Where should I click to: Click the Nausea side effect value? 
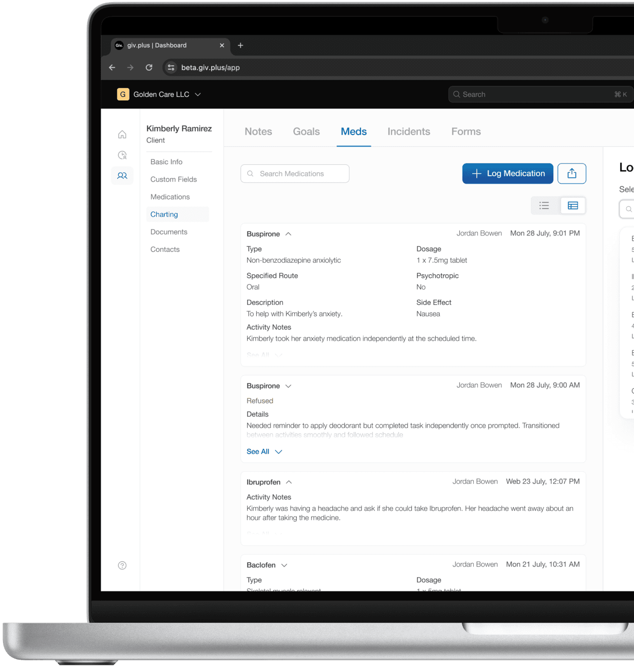(x=428, y=314)
